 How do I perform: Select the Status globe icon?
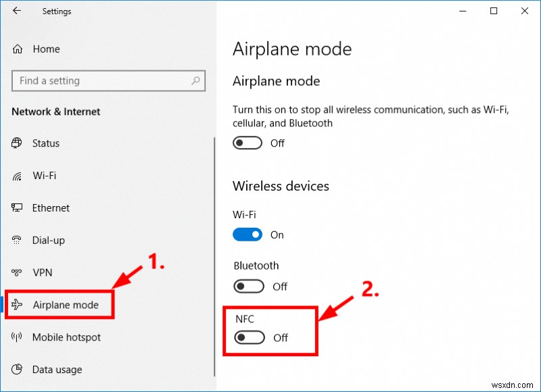17,143
